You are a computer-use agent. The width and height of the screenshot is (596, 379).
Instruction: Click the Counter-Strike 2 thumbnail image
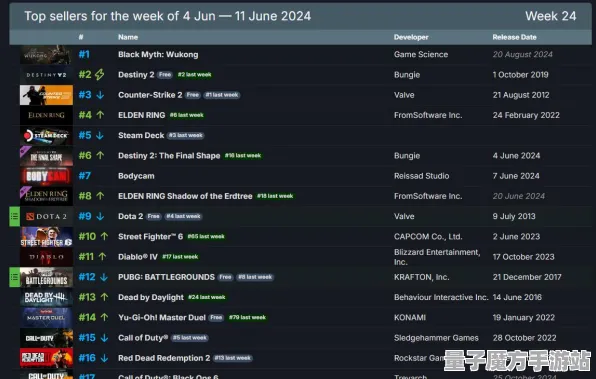point(46,95)
